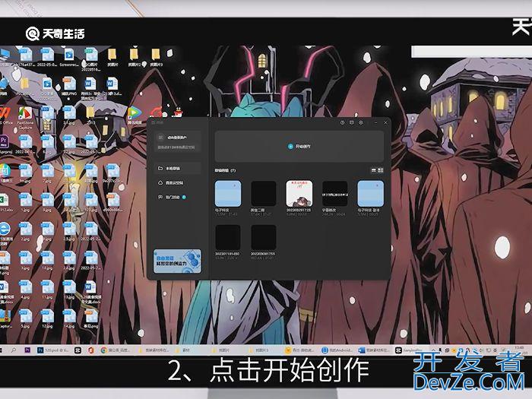Open the Word document taskbar item
Screen dimensions: 532x399
point(374,350)
